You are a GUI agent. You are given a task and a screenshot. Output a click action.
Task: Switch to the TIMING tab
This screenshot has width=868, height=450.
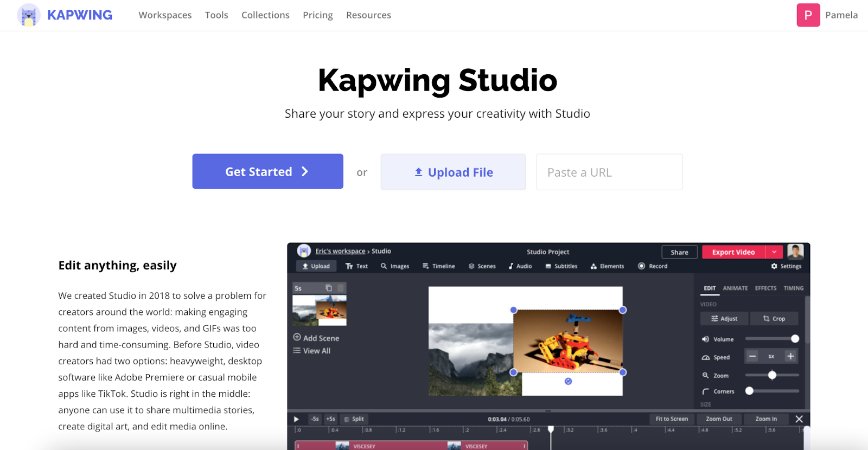point(794,288)
